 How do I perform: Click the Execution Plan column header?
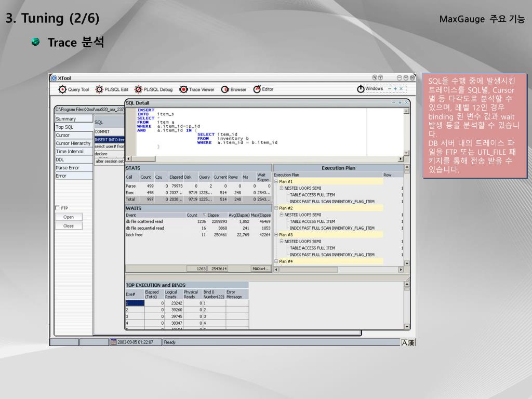point(328,175)
